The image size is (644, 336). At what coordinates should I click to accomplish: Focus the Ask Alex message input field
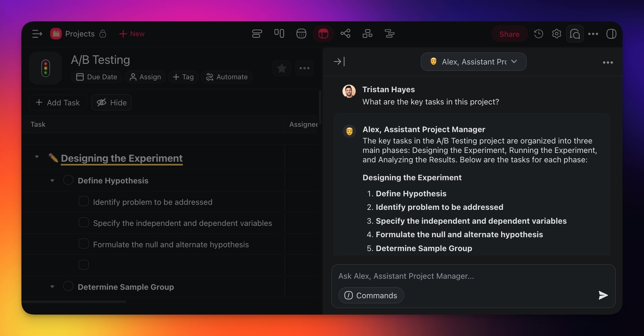[x=466, y=276]
